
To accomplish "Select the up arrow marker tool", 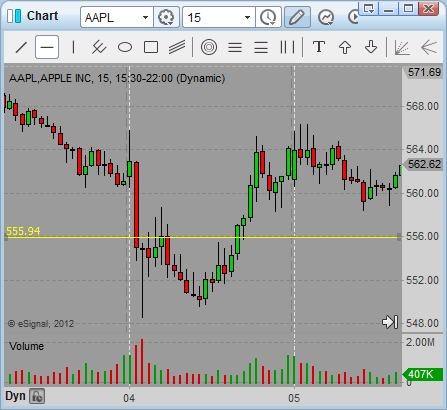I will tap(345, 47).
